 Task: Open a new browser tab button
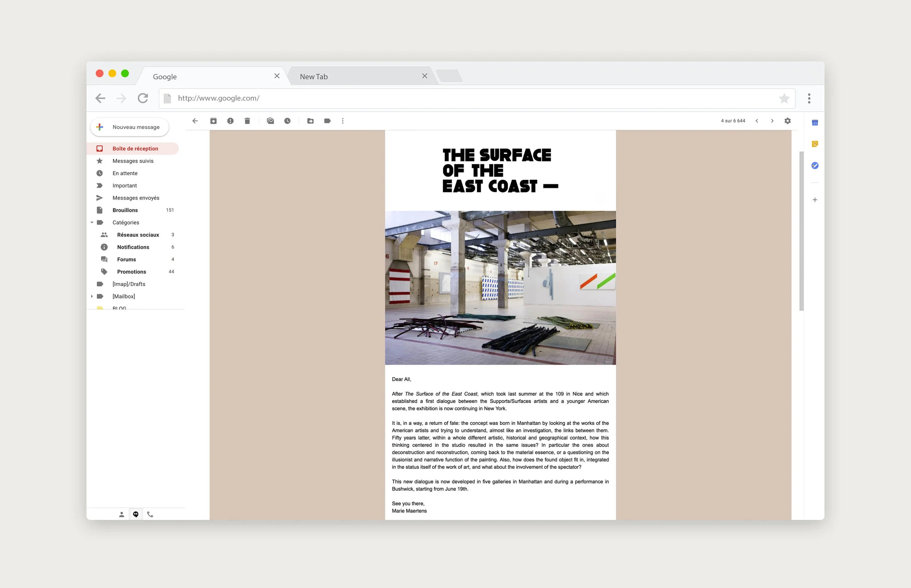pyautogui.click(x=449, y=76)
